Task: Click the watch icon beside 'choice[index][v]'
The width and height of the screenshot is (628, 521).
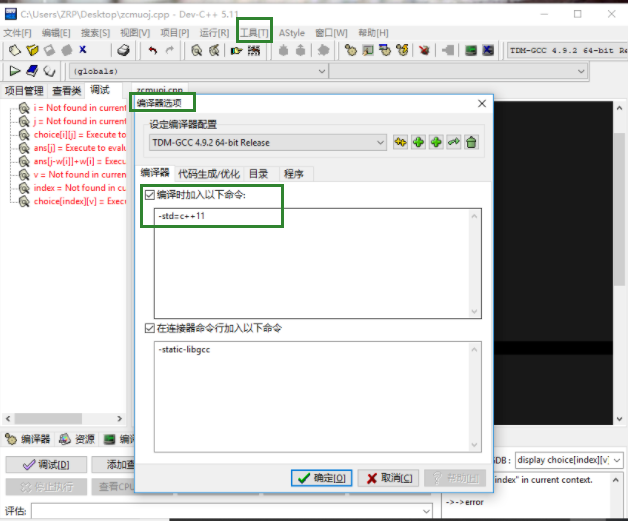Action: pos(24,201)
